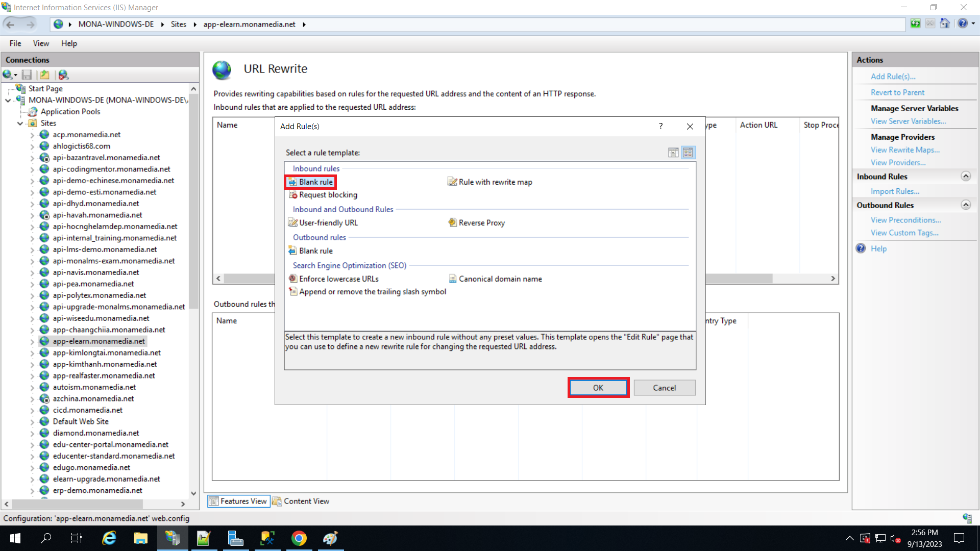The image size is (980, 551).
Task: Expand the acp.monamedia.net site node
Action: tap(32, 135)
